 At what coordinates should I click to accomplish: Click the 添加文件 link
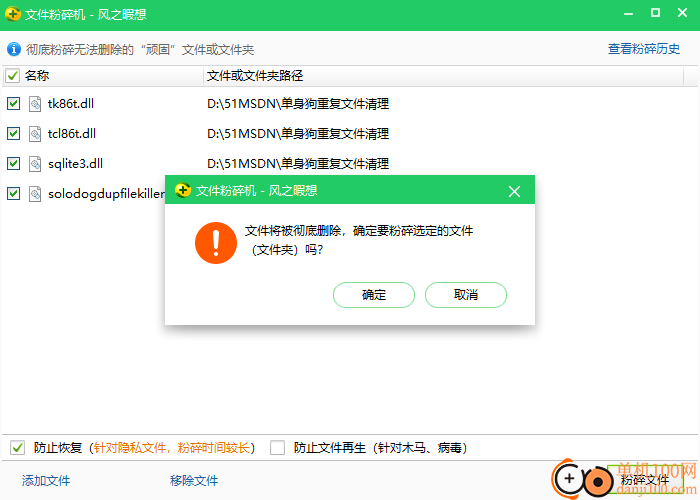click(x=46, y=481)
